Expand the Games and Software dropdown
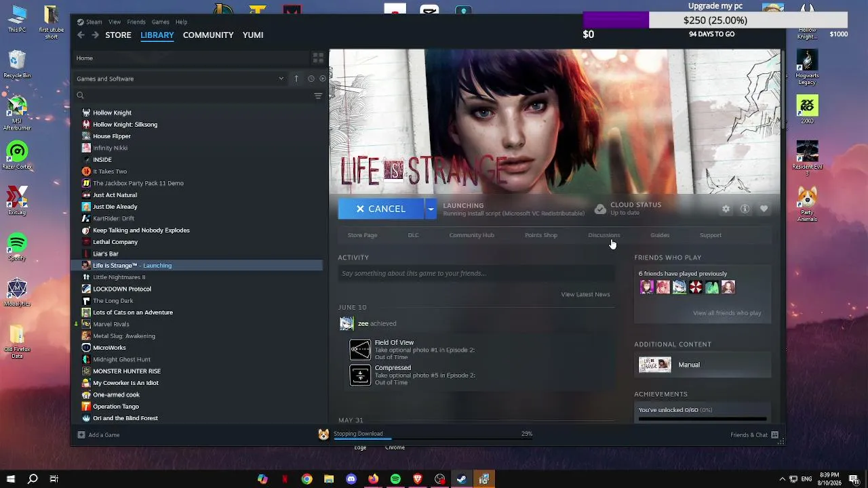 click(281, 79)
